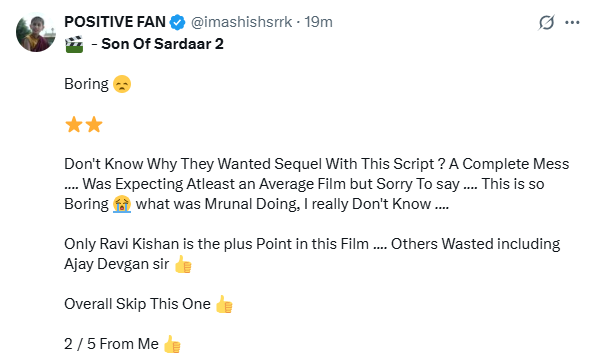Click the POSITIVE FAN display name

(x=115, y=22)
